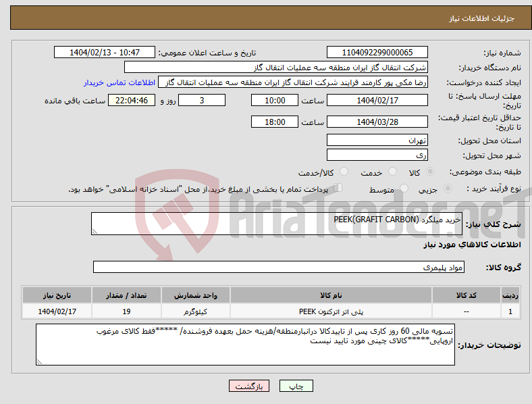
Task: Click the validity time field 18:00
Action: click(275, 122)
